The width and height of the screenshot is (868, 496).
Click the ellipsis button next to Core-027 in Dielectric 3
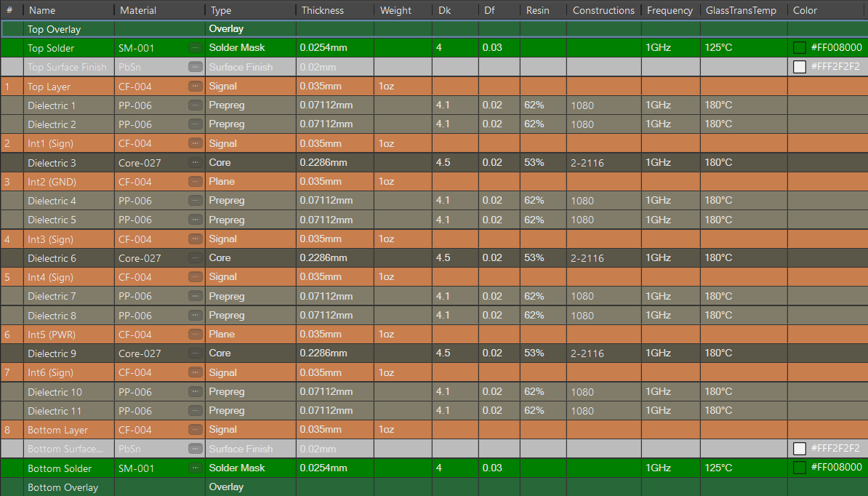[x=195, y=163]
